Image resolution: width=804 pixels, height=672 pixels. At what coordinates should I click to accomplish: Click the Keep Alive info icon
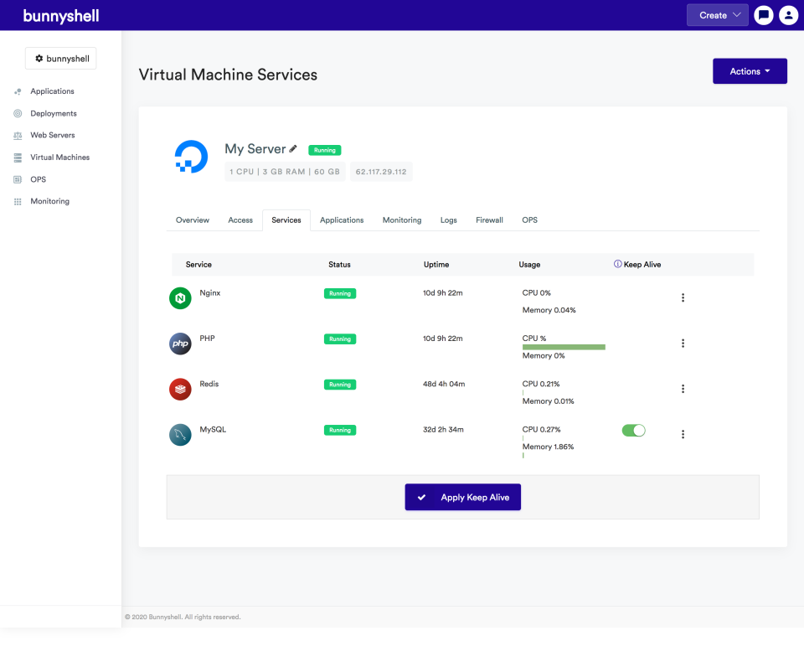click(618, 264)
